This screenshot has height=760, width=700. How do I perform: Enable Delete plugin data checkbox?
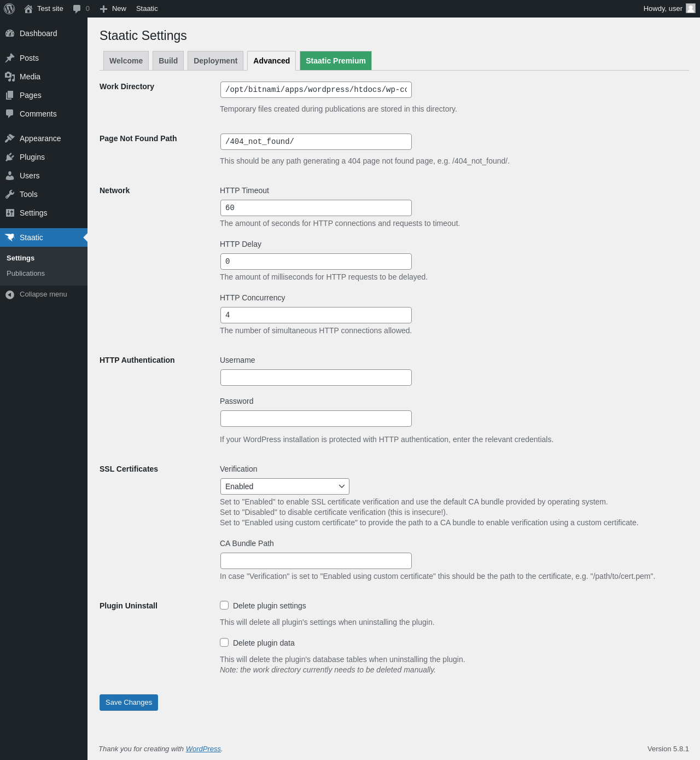coord(224,642)
